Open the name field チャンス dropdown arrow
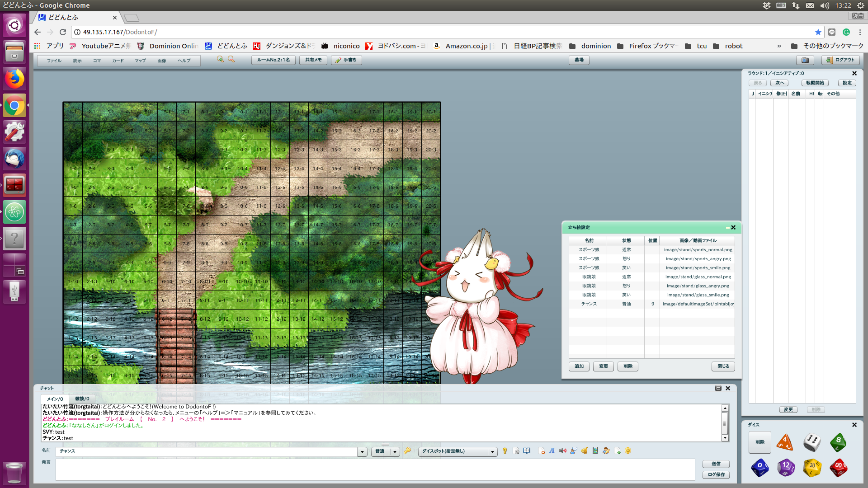Viewport: 868px width, 488px height. click(362, 451)
